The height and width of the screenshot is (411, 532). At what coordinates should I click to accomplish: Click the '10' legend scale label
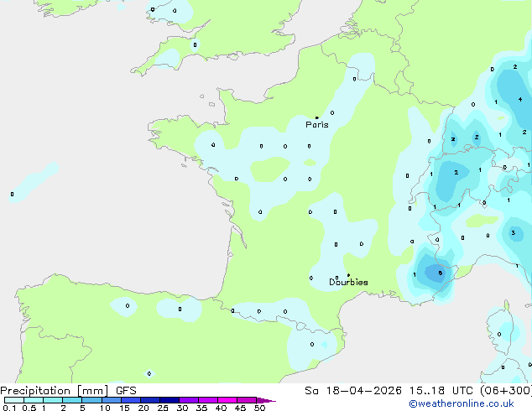click(x=105, y=408)
